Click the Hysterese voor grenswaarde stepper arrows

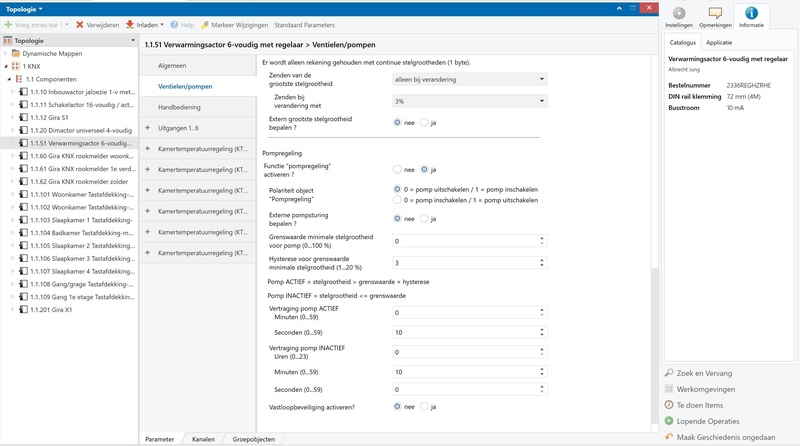(542, 263)
